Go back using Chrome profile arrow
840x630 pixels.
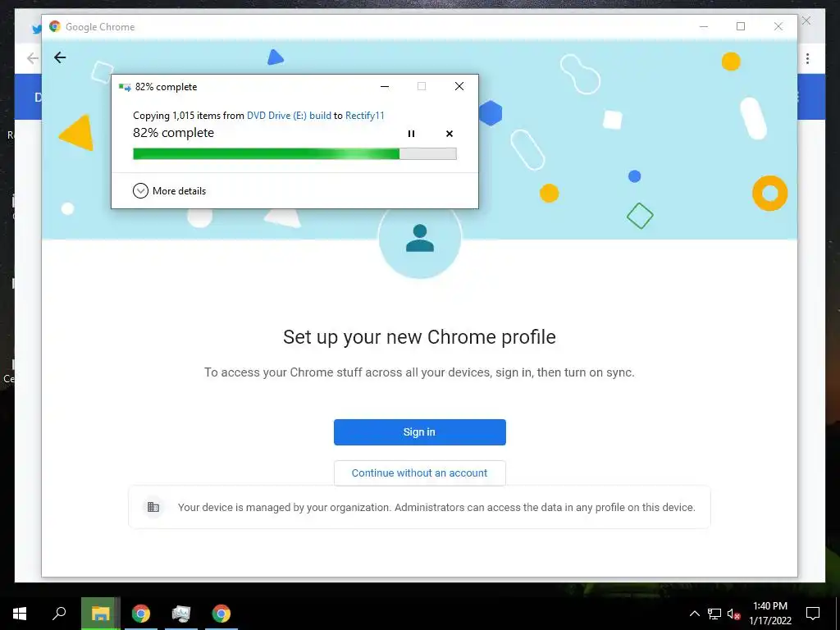[x=60, y=57]
